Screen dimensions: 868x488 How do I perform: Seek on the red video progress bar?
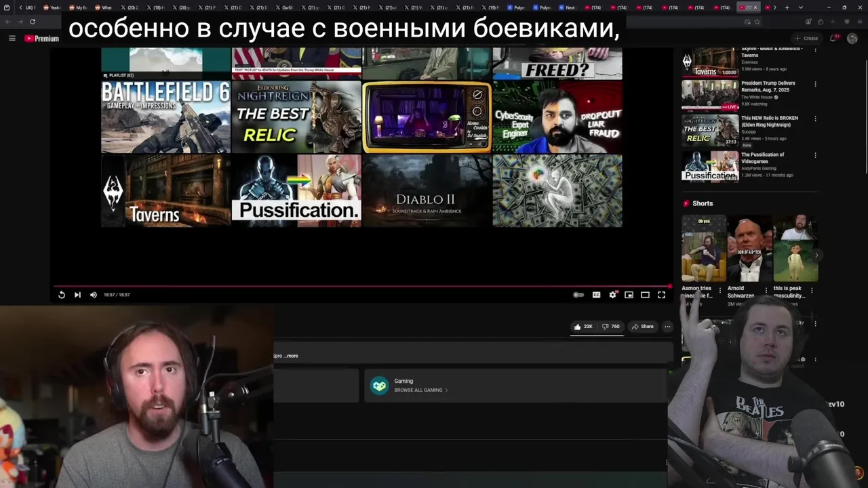363,286
